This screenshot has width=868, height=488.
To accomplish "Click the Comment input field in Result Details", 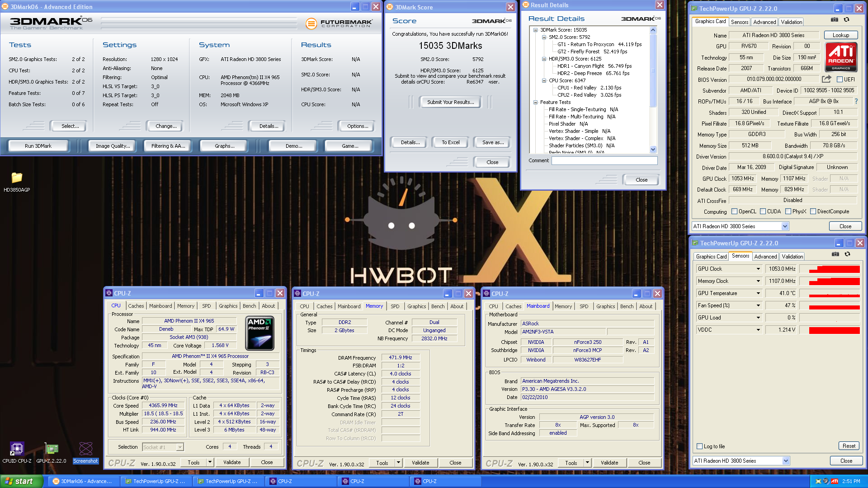I will tap(604, 160).
